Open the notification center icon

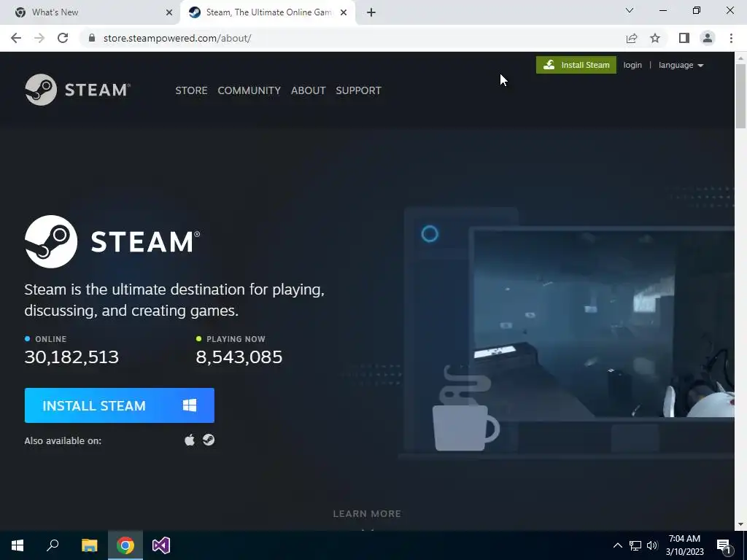(x=724, y=545)
